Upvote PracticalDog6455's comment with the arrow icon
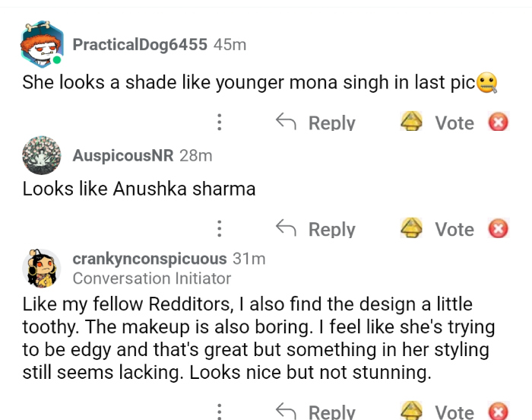 point(412,122)
